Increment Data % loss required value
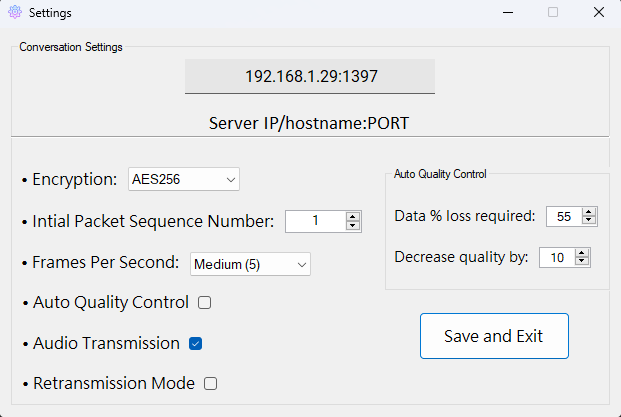Image resolution: width=621 pixels, height=417 pixels. click(x=589, y=211)
